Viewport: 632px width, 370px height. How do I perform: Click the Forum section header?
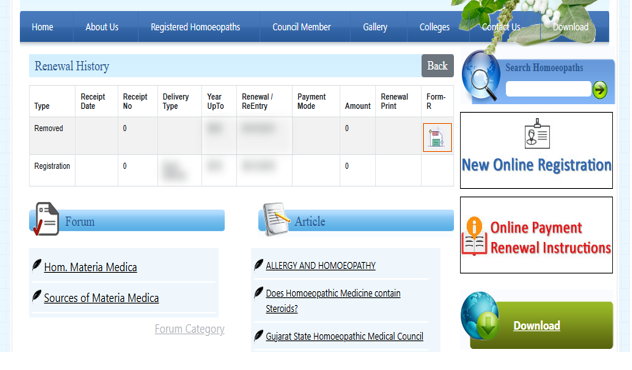[127, 220]
